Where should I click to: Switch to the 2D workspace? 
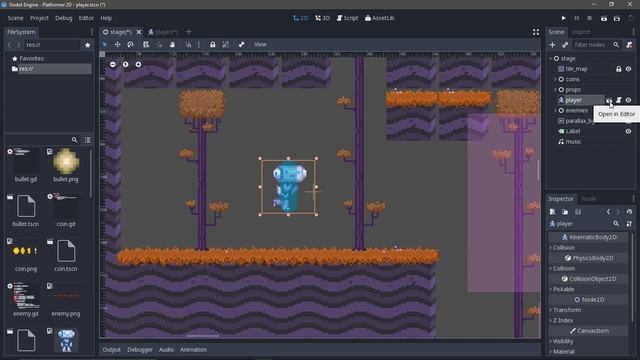(x=301, y=18)
